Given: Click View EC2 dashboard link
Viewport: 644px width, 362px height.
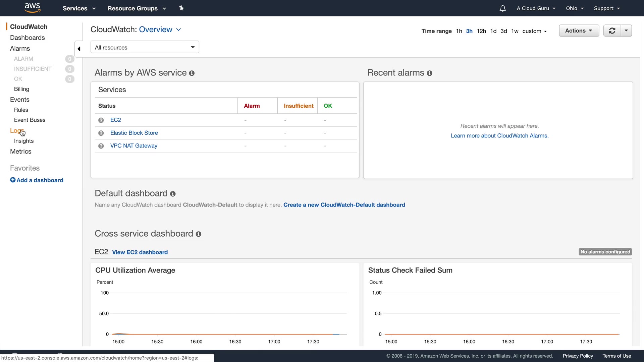Looking at the screenshot, I should (x=140, y=252).
